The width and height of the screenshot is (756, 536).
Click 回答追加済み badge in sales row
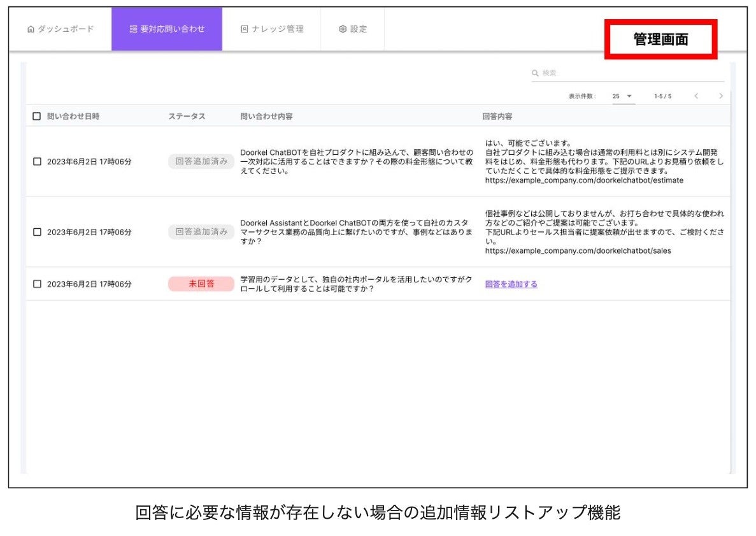point(201,231)
